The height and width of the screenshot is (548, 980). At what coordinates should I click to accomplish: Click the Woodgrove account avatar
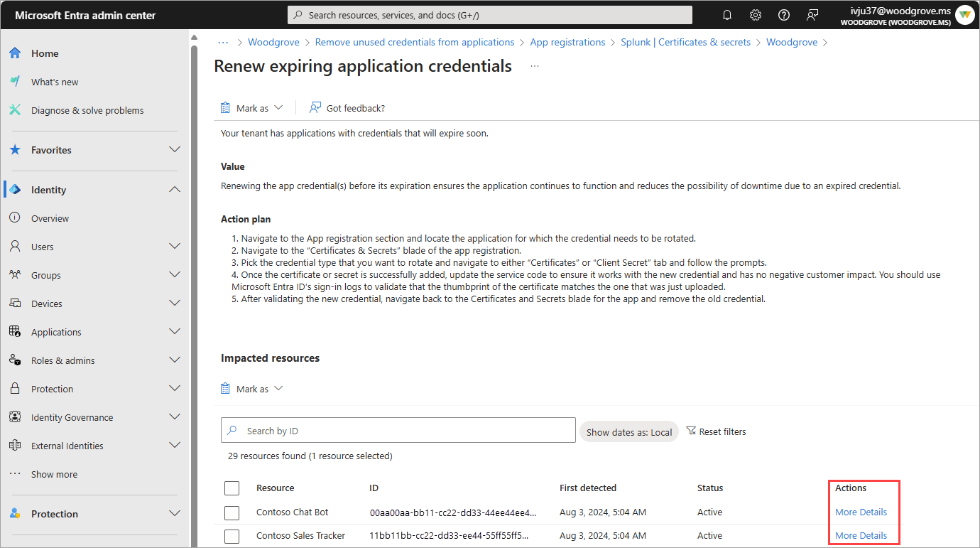pyautogui.click(x=964, y=15)
